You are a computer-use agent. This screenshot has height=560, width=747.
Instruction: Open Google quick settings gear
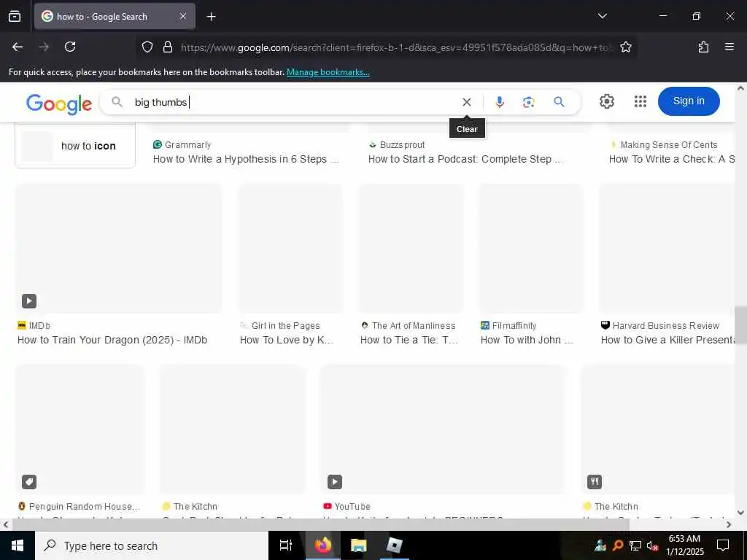coord(606,101)
